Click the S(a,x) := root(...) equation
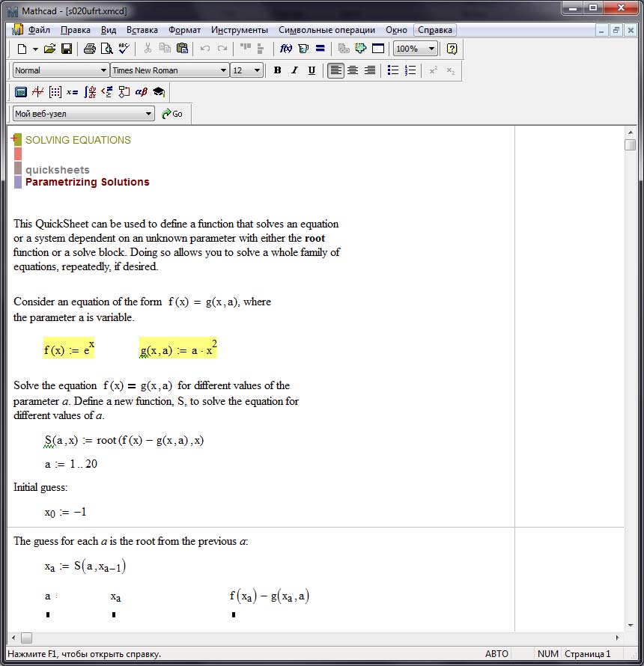Screen dimensions: 644x666 point(124,441)
